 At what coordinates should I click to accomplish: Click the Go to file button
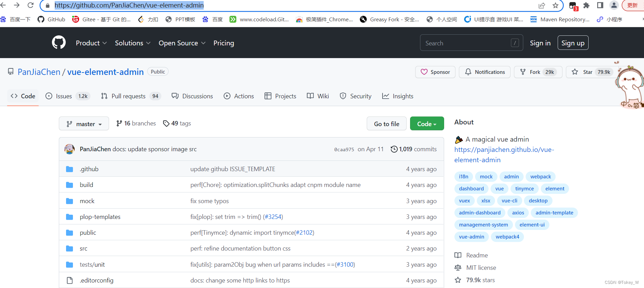tap(387, 124)
